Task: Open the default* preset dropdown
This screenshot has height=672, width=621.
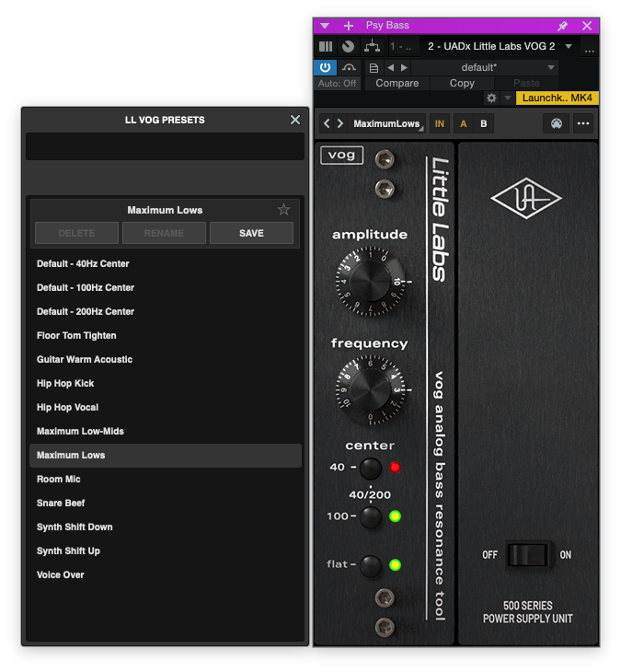Action: coord(485,67)
